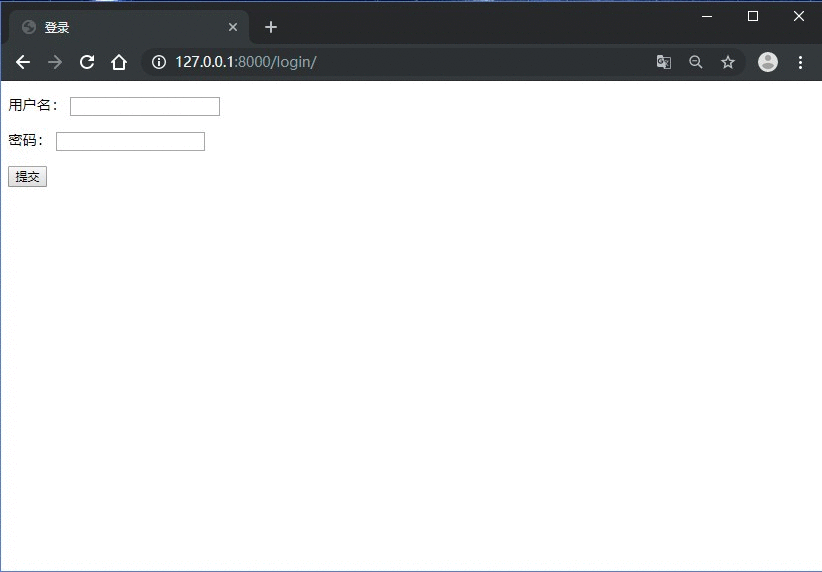The image size is (822, 572).
Task: View site information icon in address bar
Action: (x=159, y=62)
